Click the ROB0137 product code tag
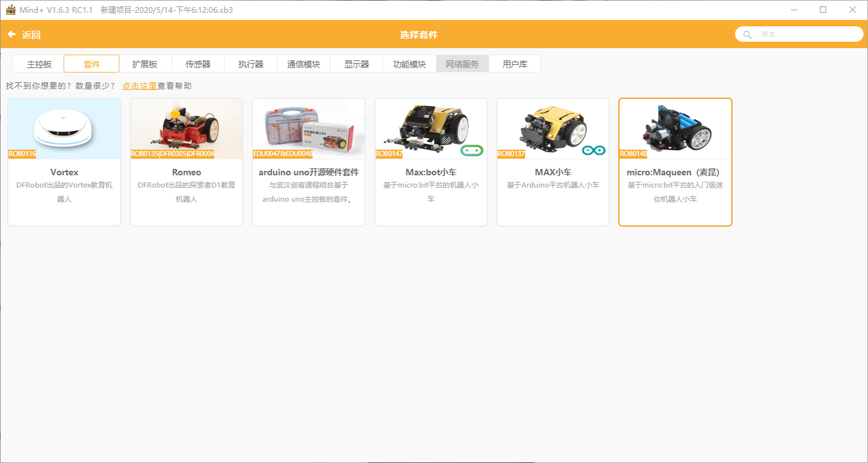 click(512, 154)
